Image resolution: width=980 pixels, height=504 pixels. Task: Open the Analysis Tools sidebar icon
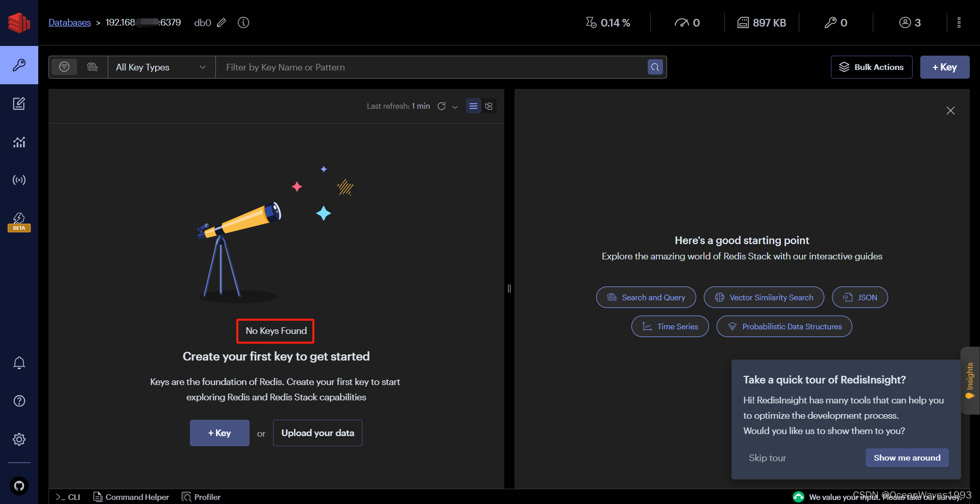tap(19, 142)
